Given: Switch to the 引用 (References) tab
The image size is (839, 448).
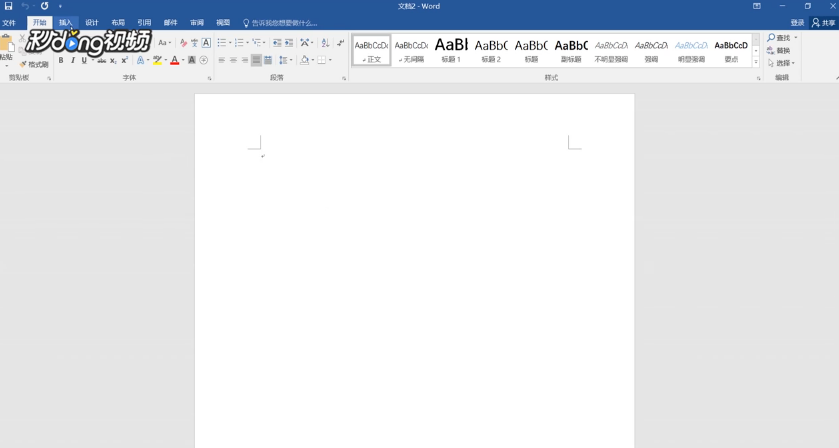Looking at the screenshot, I should pyautogui.click(x=144, y=22).
